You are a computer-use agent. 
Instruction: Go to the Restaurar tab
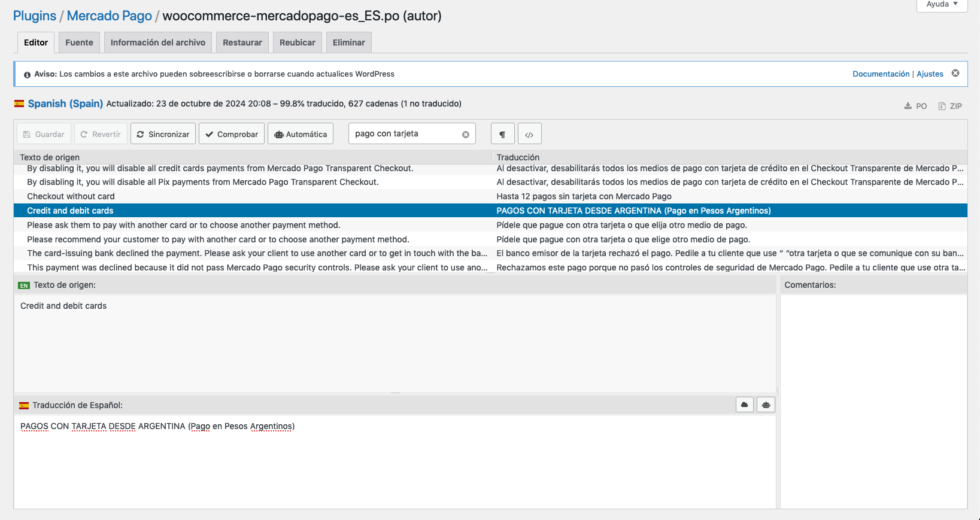tap(242, 42)
